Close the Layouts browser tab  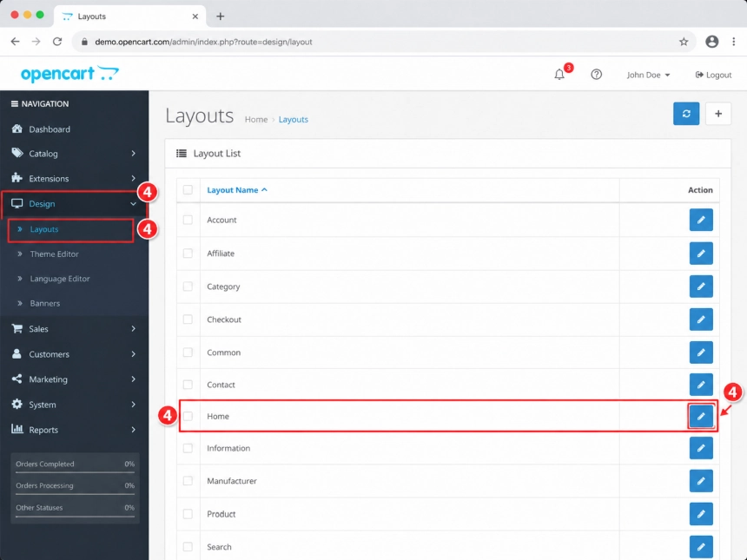tap(195, 16)
